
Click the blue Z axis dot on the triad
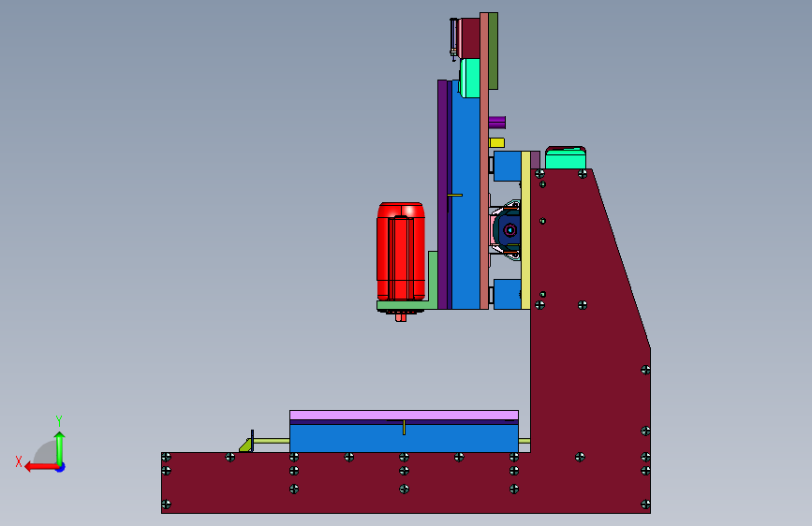click(61, 468)
